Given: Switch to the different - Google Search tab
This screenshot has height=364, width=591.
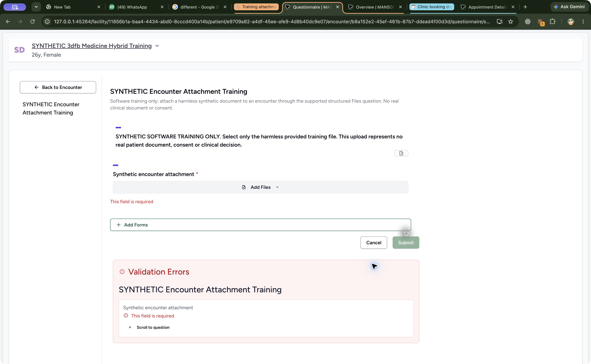Looking at the screenshot, I should (199, 7).
